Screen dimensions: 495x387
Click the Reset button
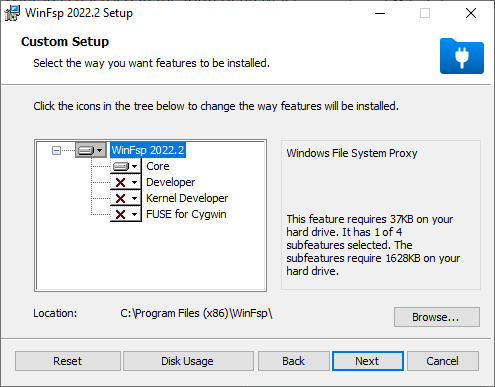[68, 361]
